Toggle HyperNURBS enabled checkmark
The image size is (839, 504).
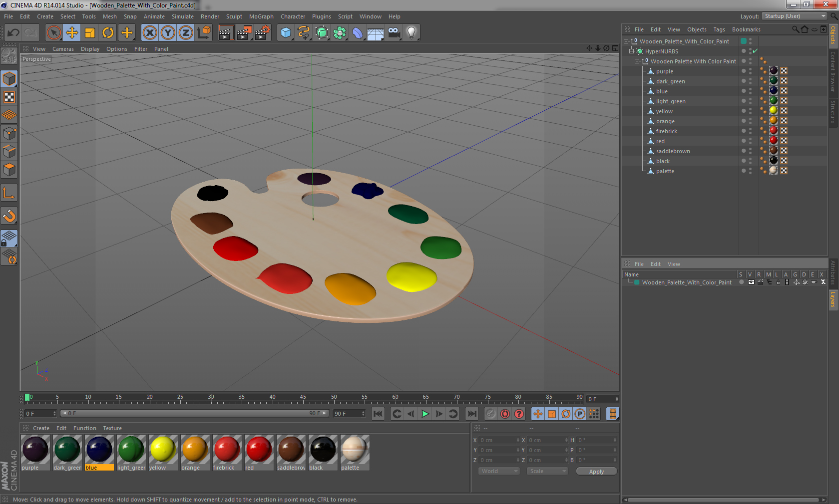point(755,51)
